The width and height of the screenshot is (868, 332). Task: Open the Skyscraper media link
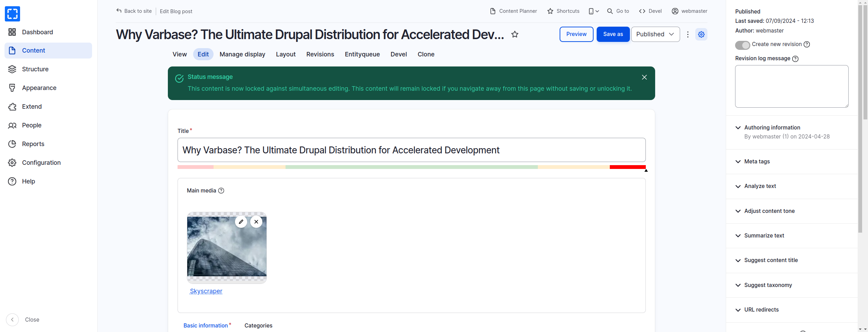point(206,291)
